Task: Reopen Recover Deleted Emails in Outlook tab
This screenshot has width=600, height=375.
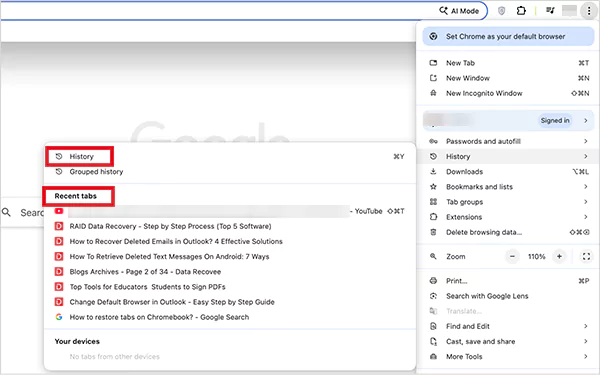Action: tap(230, 241)
